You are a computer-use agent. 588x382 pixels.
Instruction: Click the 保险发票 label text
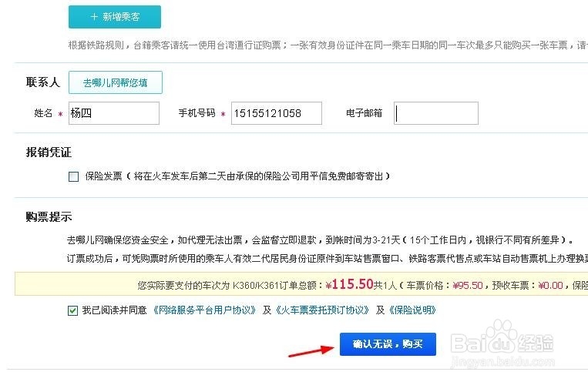(x=103, y=176)
